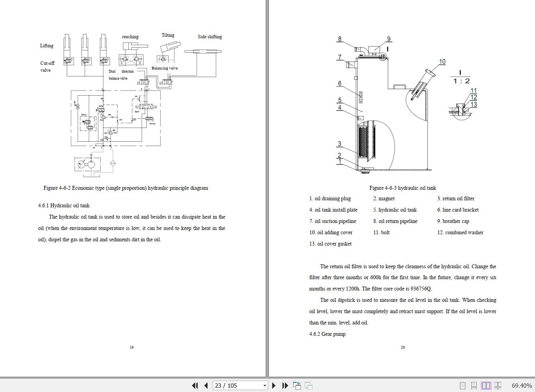The image size is (535, 392).
Task: Jump to the first page
Action: coord(195,385)
